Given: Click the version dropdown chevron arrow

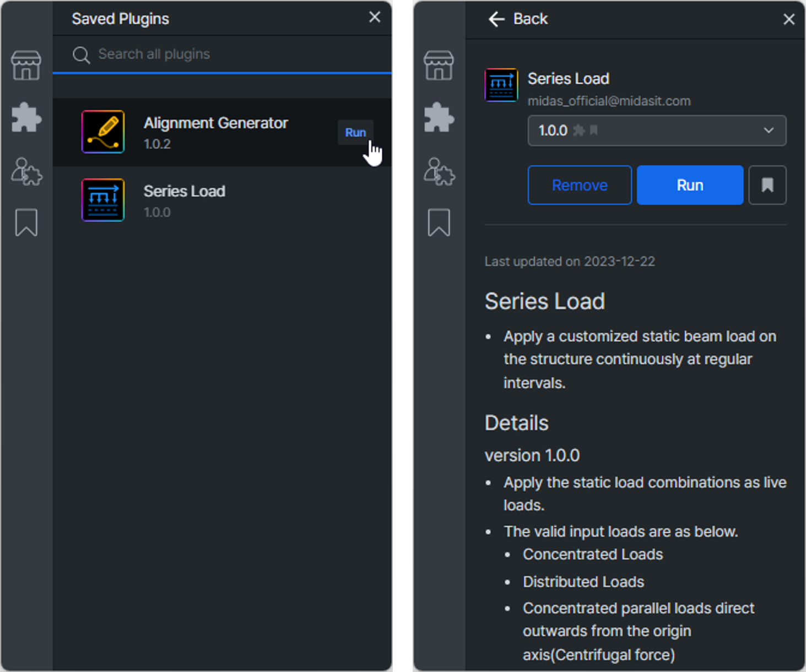Looking at the screenshot, I should [x=769, y=131].
